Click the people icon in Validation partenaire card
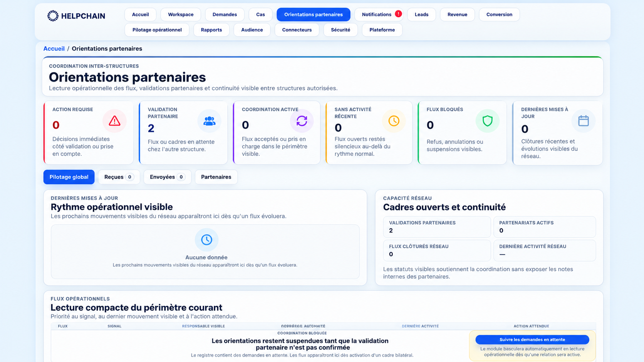 [x=209, y=121]
